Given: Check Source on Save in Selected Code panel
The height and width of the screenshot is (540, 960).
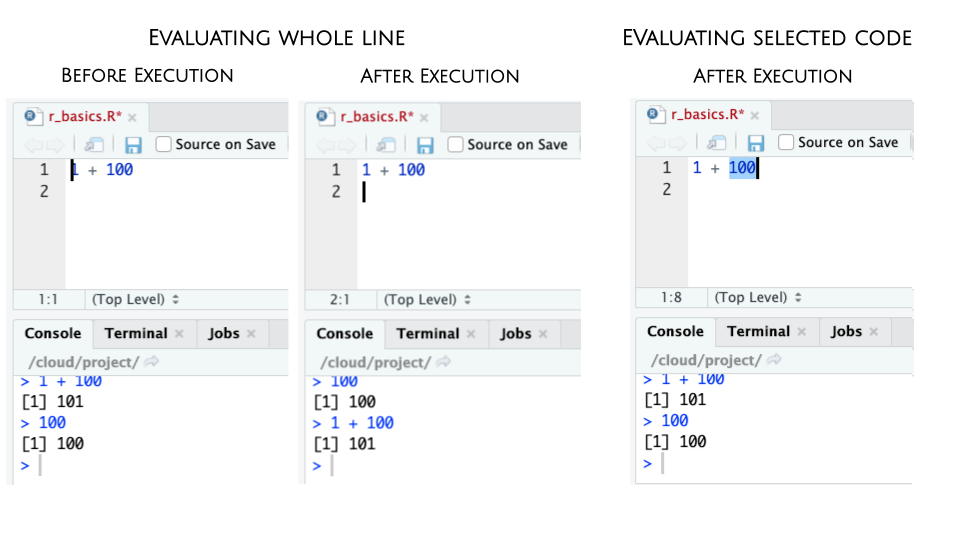Looking at the screenshot, I should (786, 142).
